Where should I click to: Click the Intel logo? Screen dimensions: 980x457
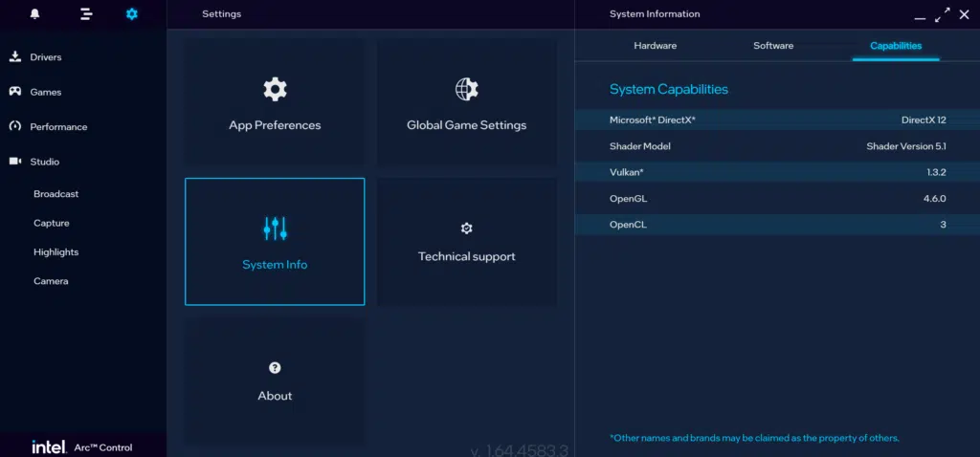50,447
